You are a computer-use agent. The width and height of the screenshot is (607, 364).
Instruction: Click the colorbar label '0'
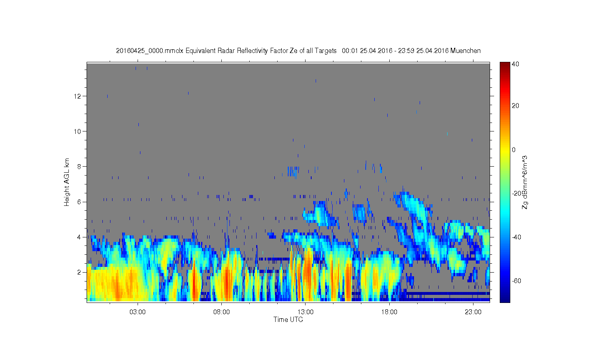pos(514,150)
